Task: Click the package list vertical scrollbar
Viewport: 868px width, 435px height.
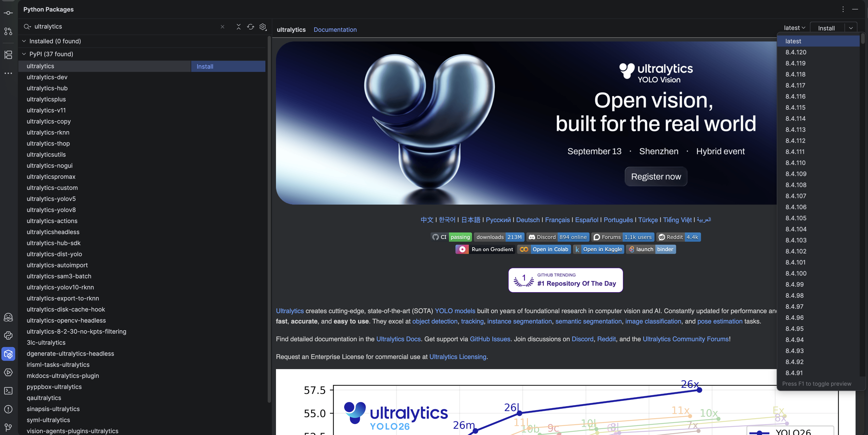Action: pyautogui.click(x=269, y=219)
